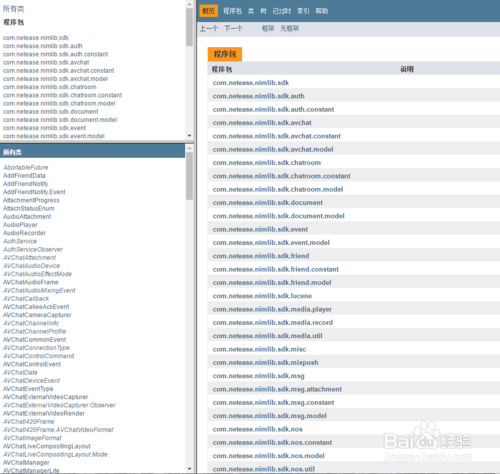
Task: Open the com.netease.nimlib.sdk.media.record package
Action: (x=273, y=323)
